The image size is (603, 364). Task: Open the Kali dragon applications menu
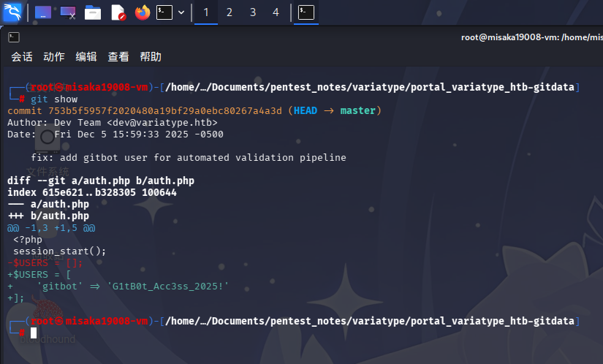click(12, 12)
